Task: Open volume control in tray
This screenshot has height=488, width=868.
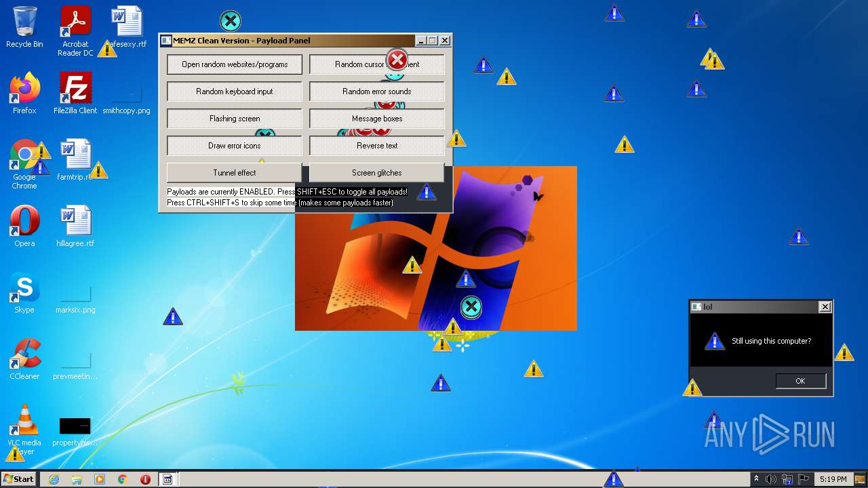Action: pyautogui.click(x=772, y=479)
